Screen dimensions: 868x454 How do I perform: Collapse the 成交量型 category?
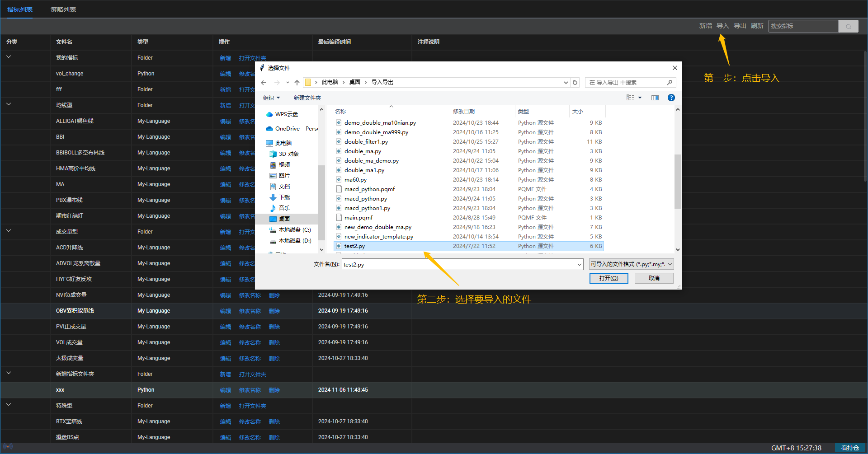click(9, 231)
